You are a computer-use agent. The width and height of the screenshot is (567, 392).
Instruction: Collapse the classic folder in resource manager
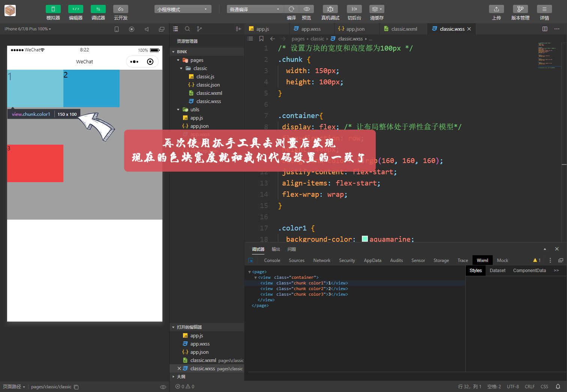(181, 68)
